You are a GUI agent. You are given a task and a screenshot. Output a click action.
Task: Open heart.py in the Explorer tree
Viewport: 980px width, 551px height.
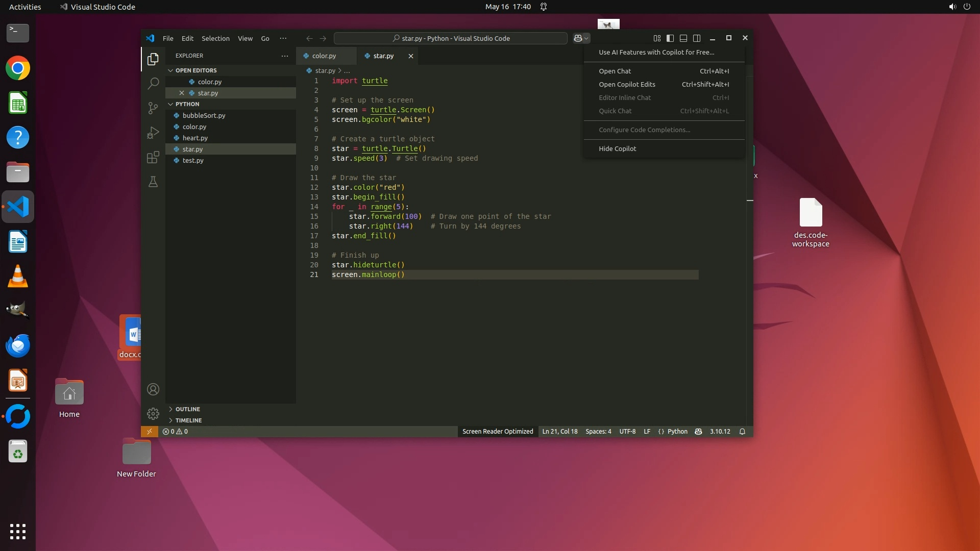[195, 138]
